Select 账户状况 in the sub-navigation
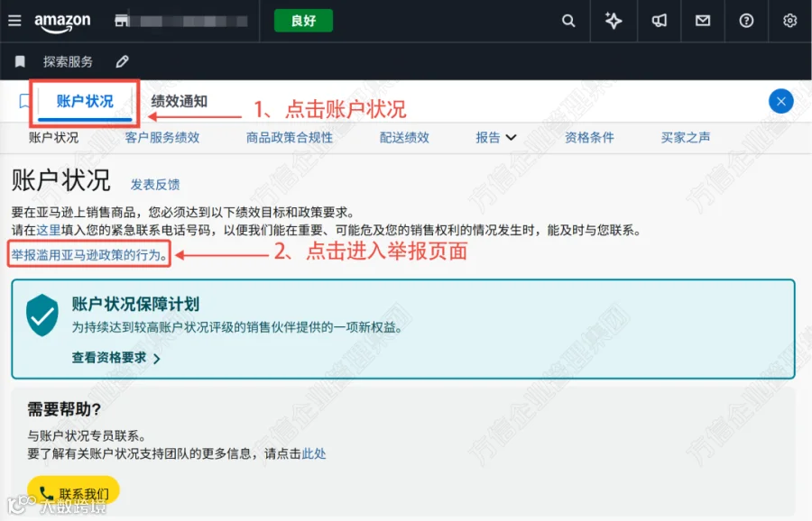The width and height of the screenshot is (812, 521). point(53,138)
